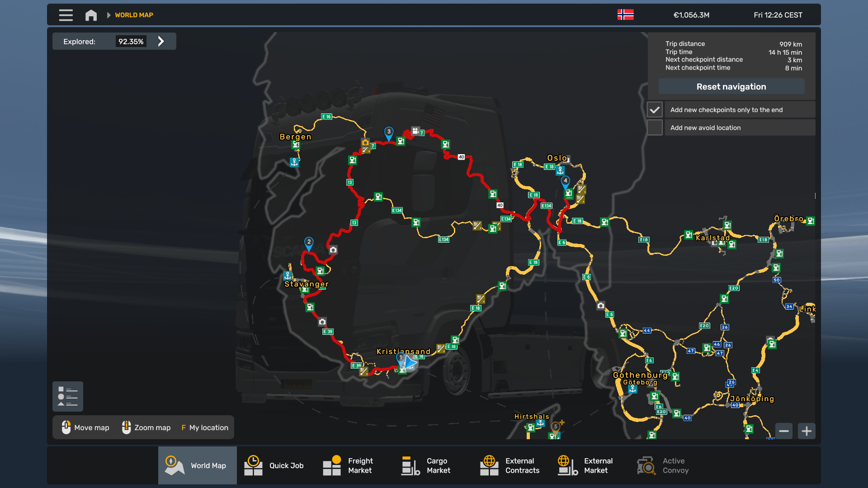Open the External Contracts tab

(512, 465)
